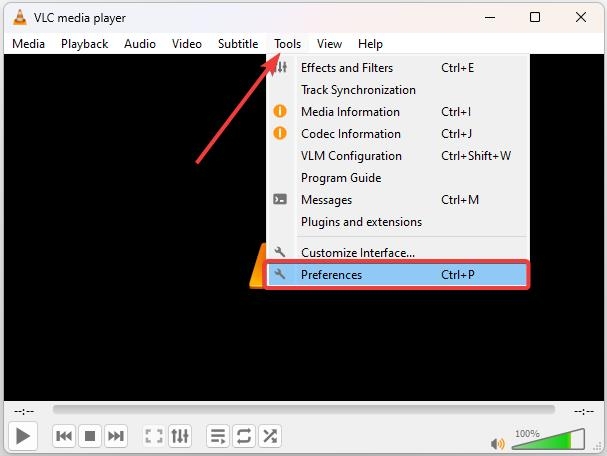
Task: Open the Playback menu
Action: [x=84, y=44]
